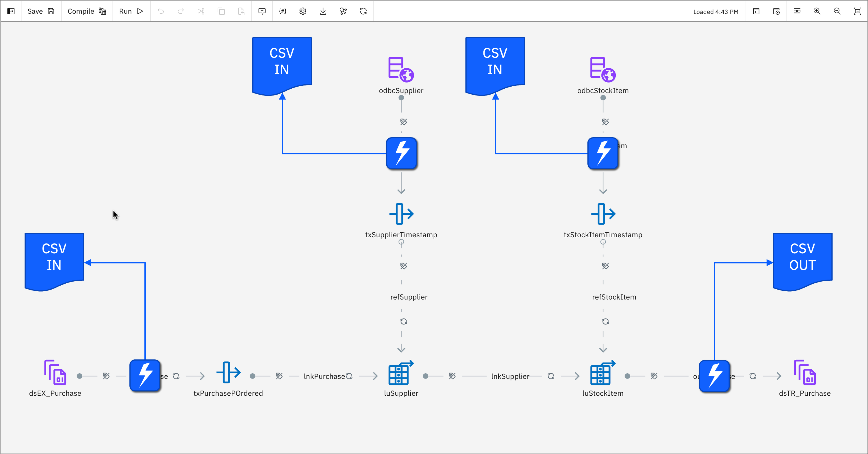The width and height of the screenshot is (868, 454).
Task: Select the dsTR_Purchase dataset node
Action: pyautogui.click(x=805, y=373)
